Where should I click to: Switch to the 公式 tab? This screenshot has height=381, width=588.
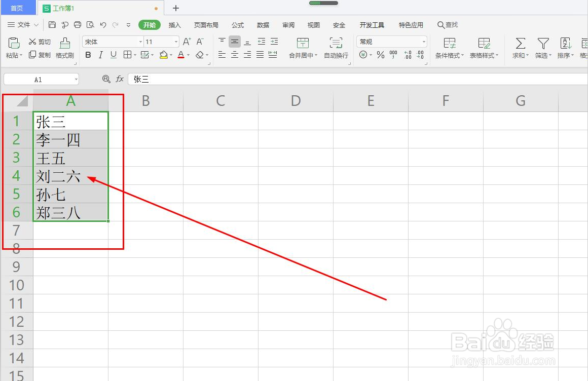click(x=238, y=25)
